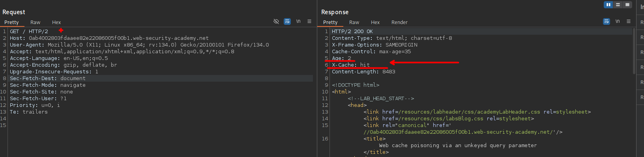Toggle hide non-printable eye icon in Request
The width and height of the screenshot is (644, 157).
tap(276, 21)
